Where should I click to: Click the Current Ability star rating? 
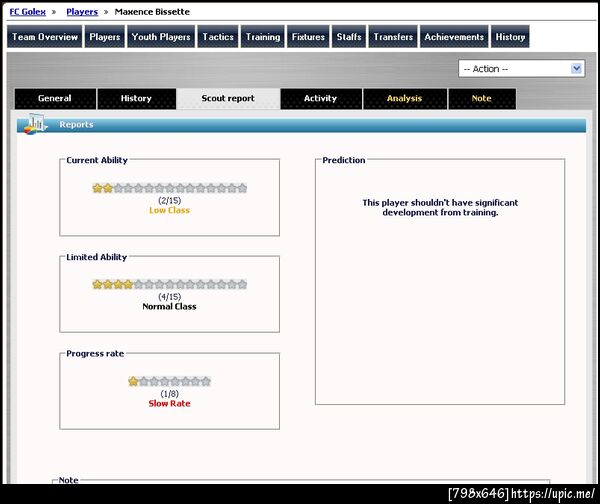pos(170,188)
